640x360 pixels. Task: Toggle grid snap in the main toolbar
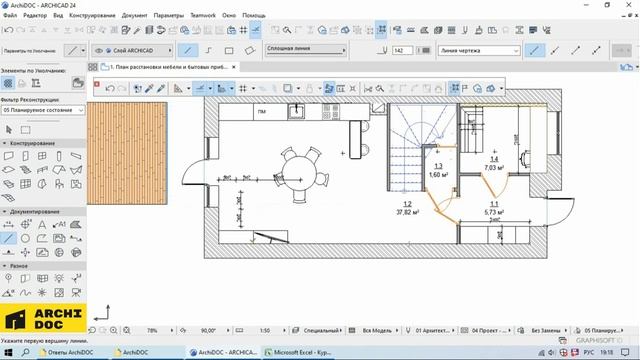click(243, 30)
